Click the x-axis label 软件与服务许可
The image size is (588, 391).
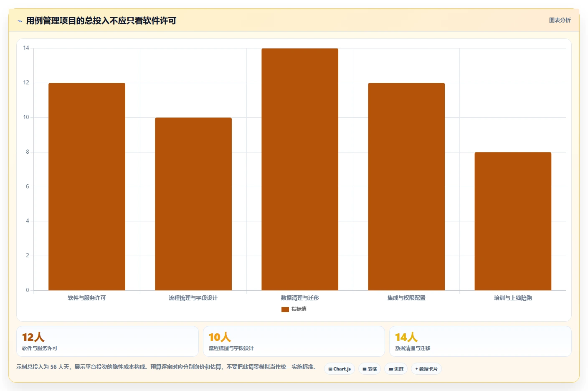click(87, 298)
